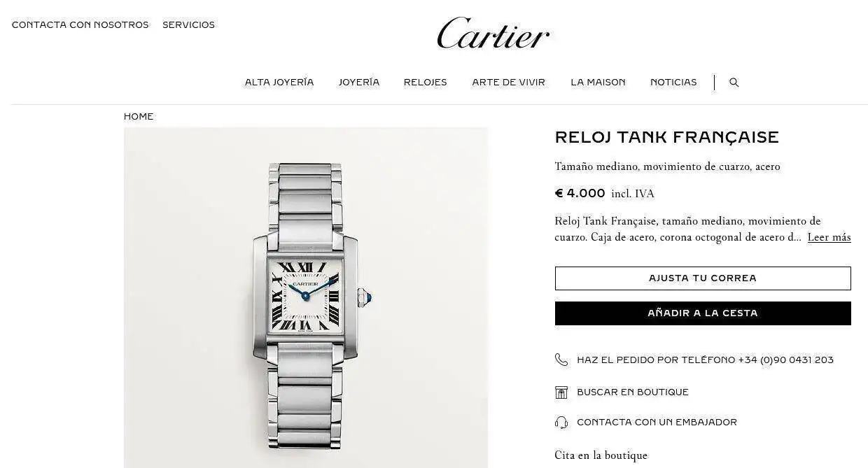
Task: Open the Noticias menu
Action: click(673, 83)
